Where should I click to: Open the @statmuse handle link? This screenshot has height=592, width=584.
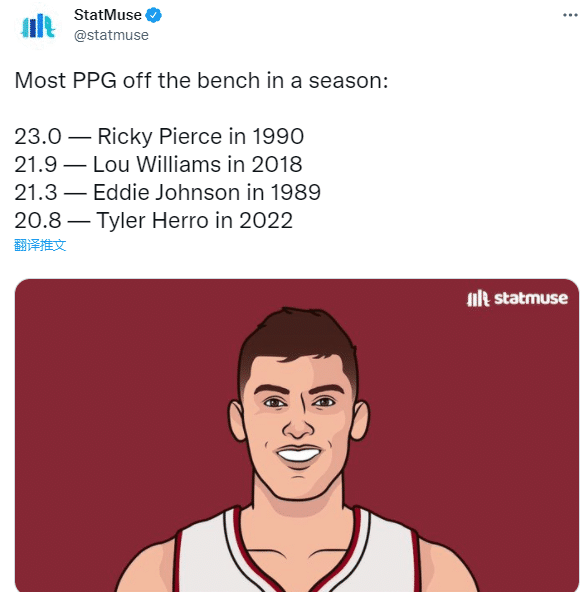pos(111,35)
